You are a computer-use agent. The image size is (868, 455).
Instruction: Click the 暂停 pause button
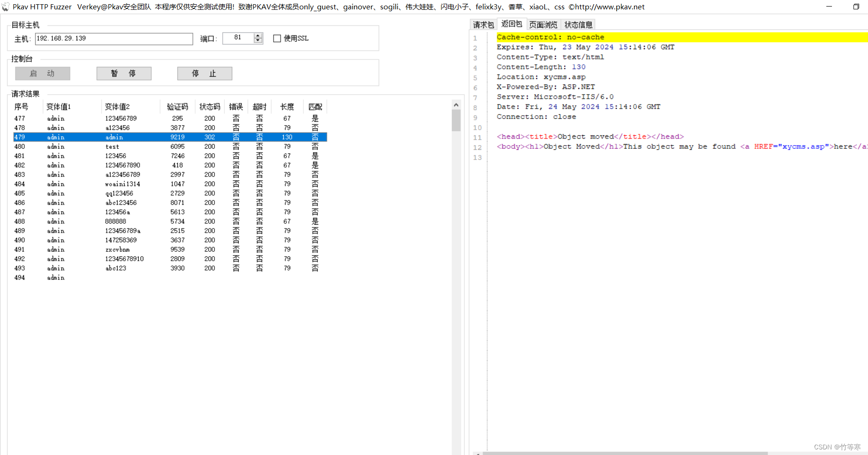(x=124, y=73)
